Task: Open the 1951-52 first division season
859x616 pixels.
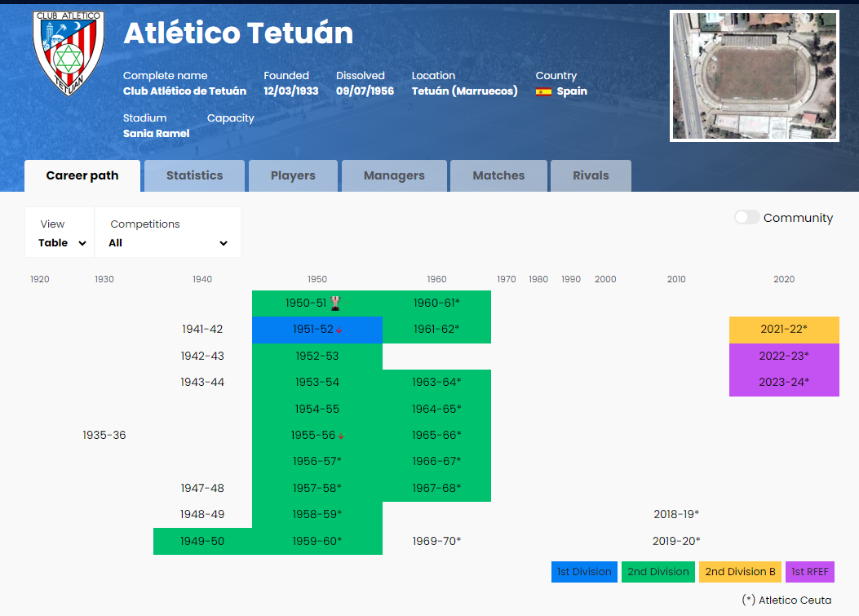Action: coord(317,330)
